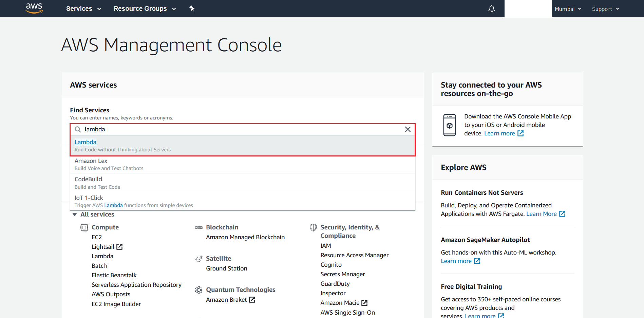Image resolution: width=644 pixels, height=318 pixels.
Task: Open EC2 Image Builder service
Action: (116, 304)
